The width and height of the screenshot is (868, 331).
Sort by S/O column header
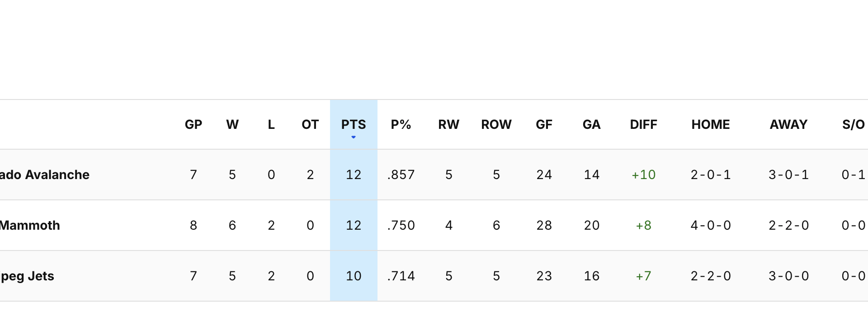pyautogui.click(x=853, y=124)
